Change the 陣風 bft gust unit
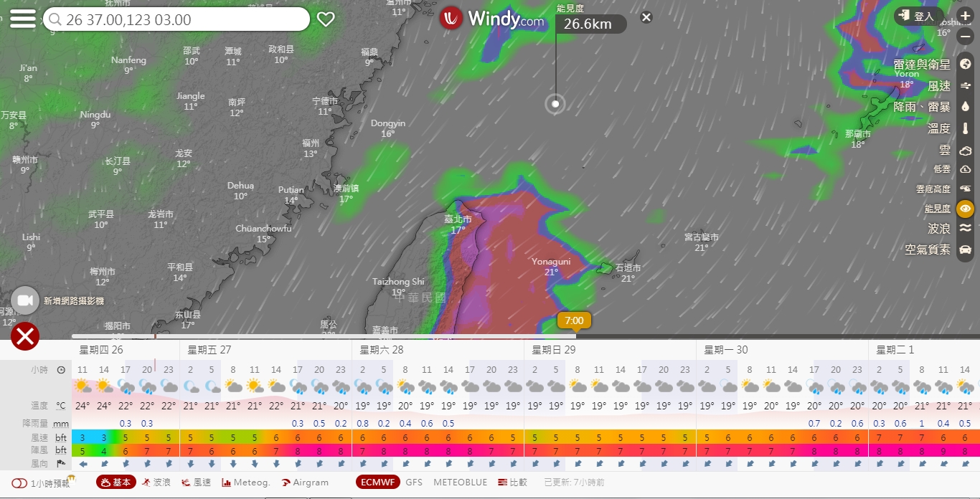This screenshot has height=499, width=980. [x=61, y=450]
